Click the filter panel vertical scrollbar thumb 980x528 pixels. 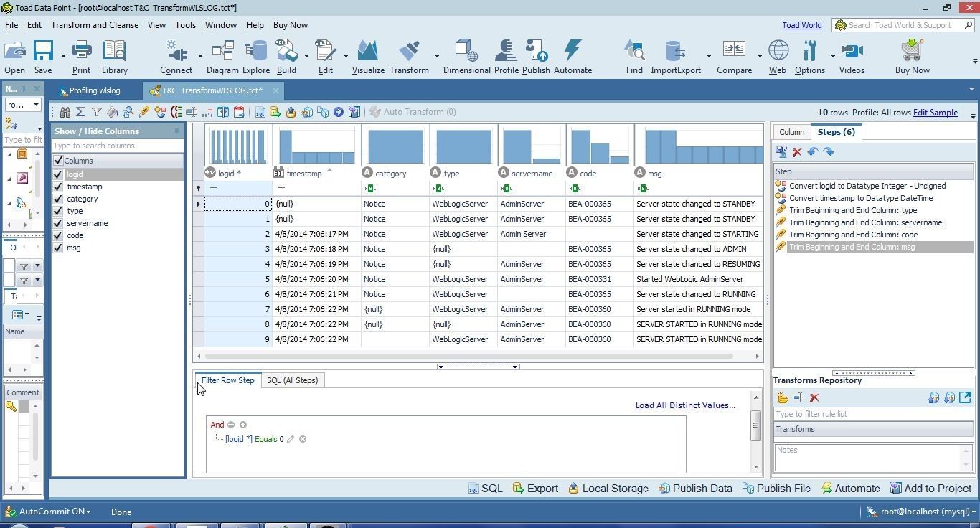[755, 425]
